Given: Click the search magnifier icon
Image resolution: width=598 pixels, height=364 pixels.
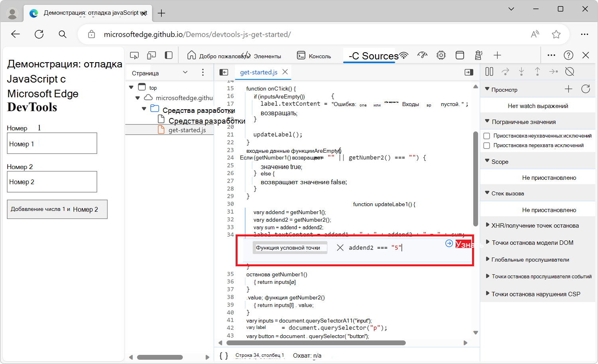Looking at the screenshot, I should pos(63,34).
